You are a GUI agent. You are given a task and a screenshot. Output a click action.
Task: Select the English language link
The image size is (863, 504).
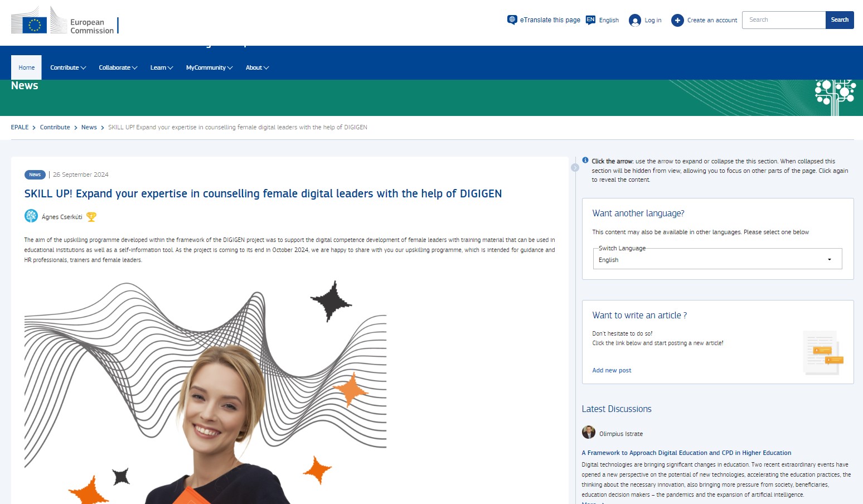(609, 20)
